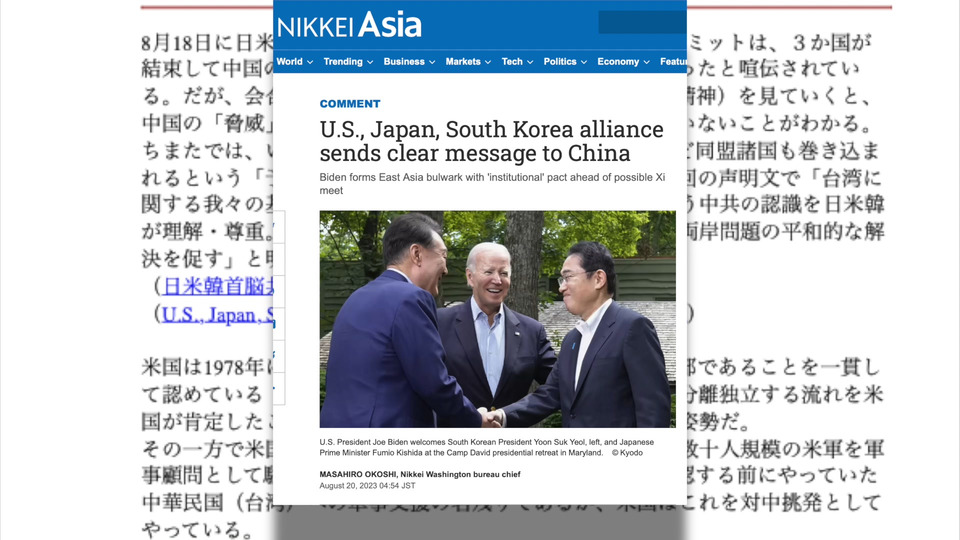Click author name Masahiro Okoshi

[x=358, y=474]
